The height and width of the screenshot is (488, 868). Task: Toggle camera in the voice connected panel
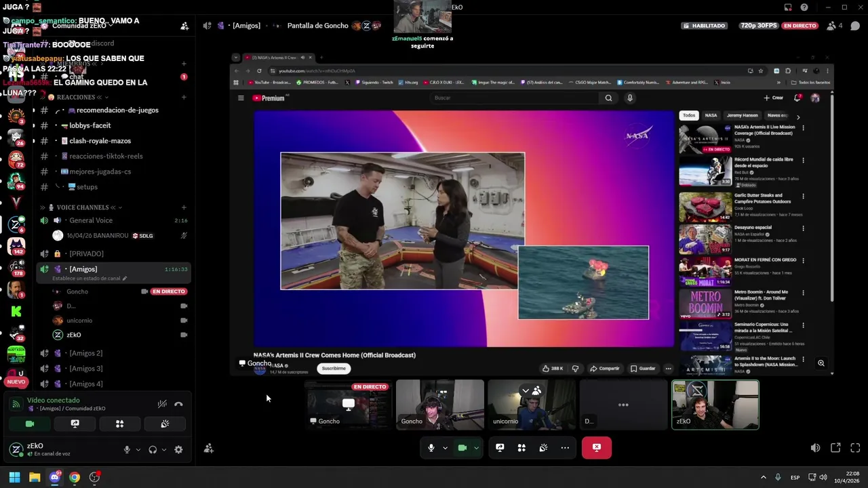click(x=30, y=424)
